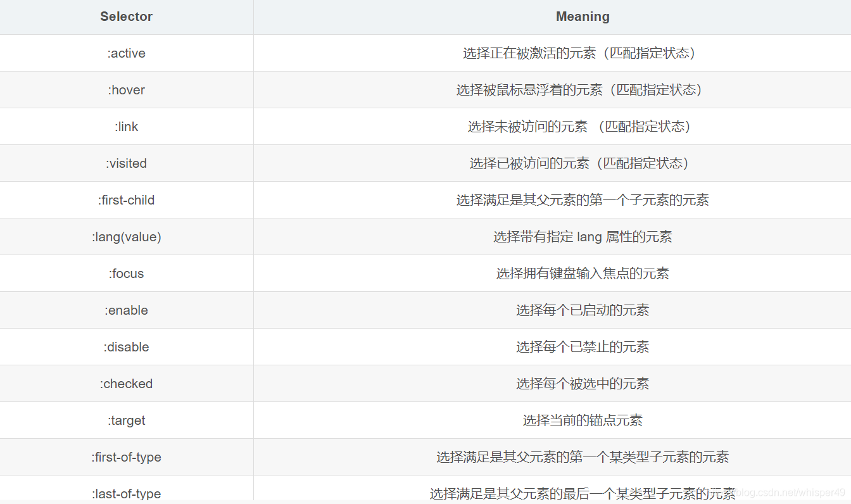Select the ":active" selector cell
851x504 pixels.
[x=127, y=53]
